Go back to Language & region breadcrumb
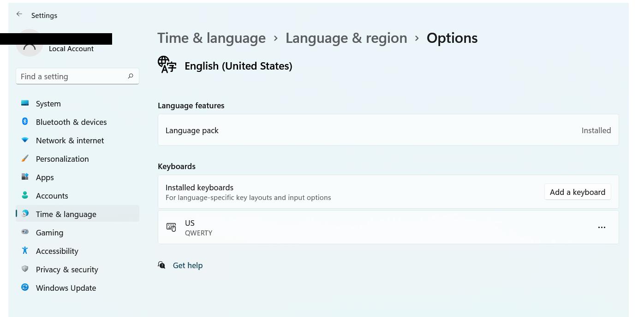Screen dimensions: 644x317 pos(346,38)
